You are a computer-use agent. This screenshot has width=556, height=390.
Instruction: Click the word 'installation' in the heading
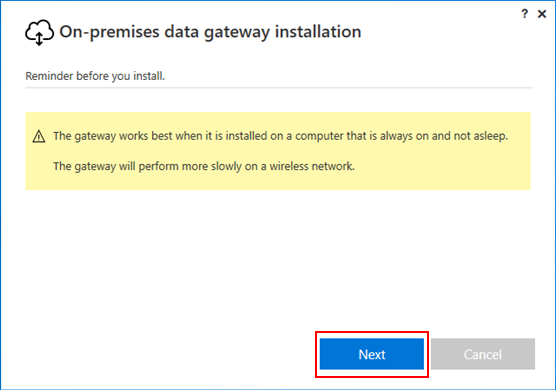coord(318,32)
